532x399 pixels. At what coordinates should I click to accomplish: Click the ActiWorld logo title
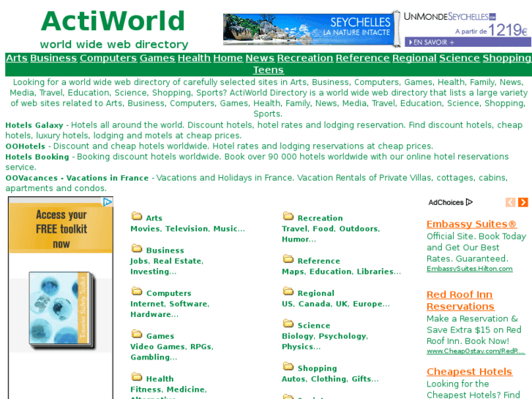coord(113,21)
